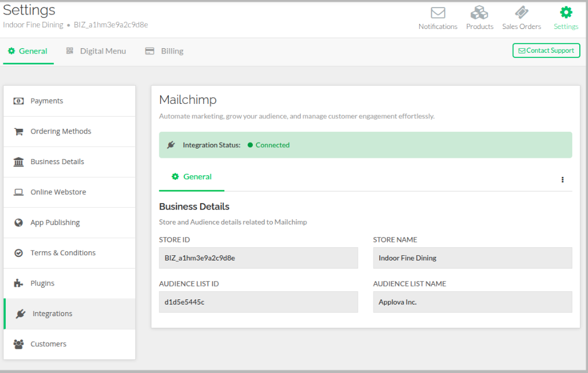This screenshot has width=588, height=373.
Task: Open the three-dot options menu
Action: coord(562,180)
